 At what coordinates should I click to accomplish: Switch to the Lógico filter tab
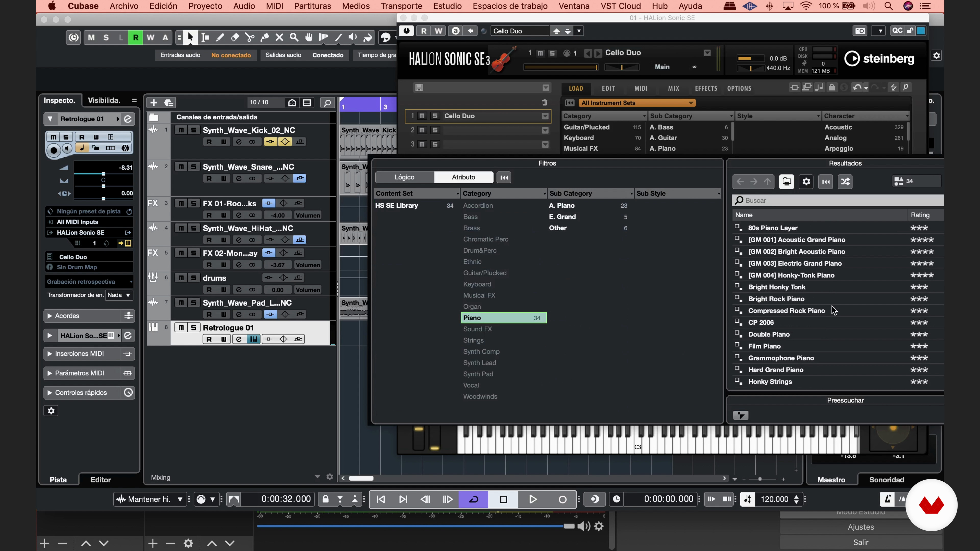tap(405, 177)
